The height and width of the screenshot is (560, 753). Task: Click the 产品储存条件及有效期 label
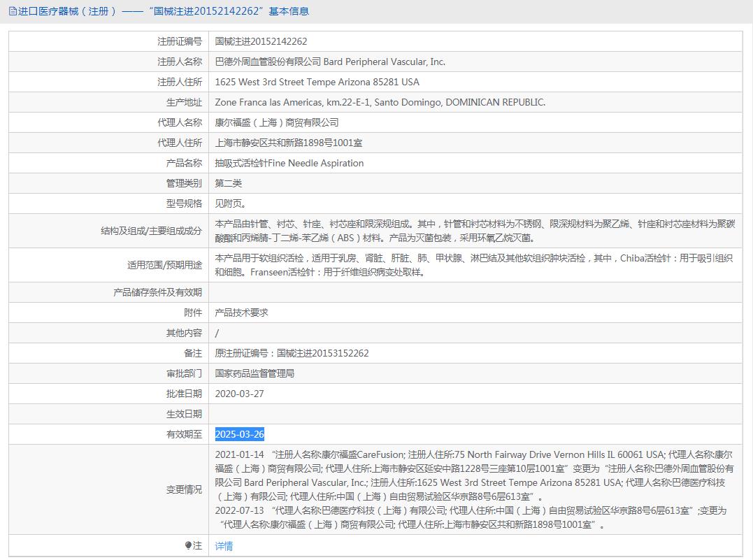[x=157, y=292]
